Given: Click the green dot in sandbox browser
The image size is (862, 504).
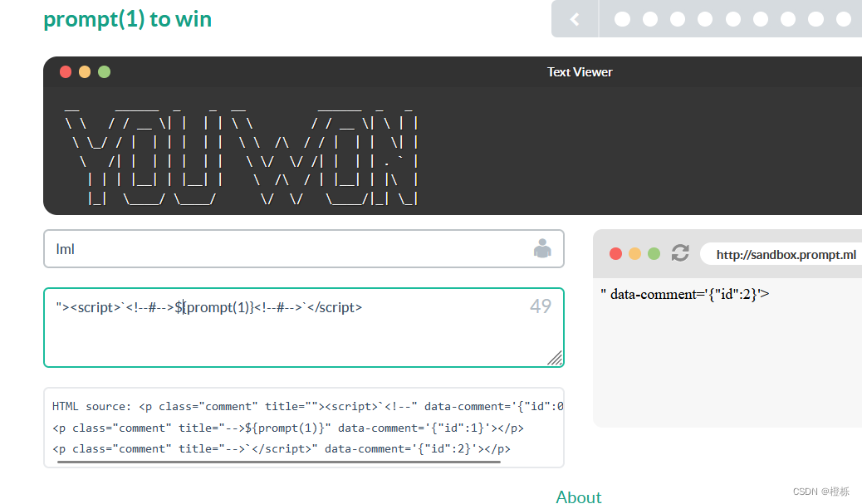Looking at the screenshot, I should tap(654, 253).
